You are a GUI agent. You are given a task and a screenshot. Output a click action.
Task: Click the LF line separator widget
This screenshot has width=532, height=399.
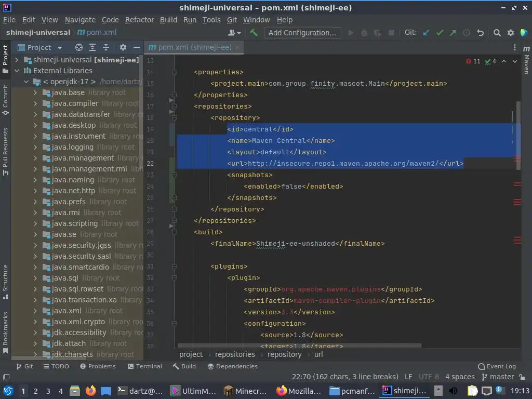408,377
